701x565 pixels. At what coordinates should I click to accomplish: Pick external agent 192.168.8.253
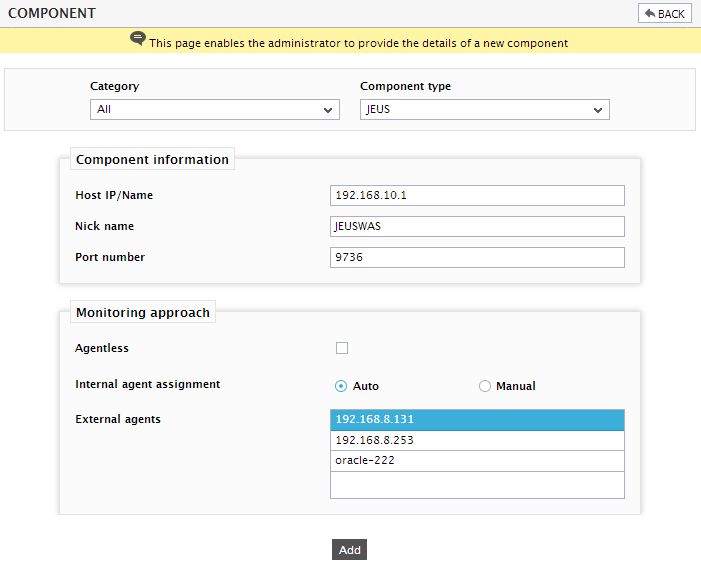(x=477, y=440)
